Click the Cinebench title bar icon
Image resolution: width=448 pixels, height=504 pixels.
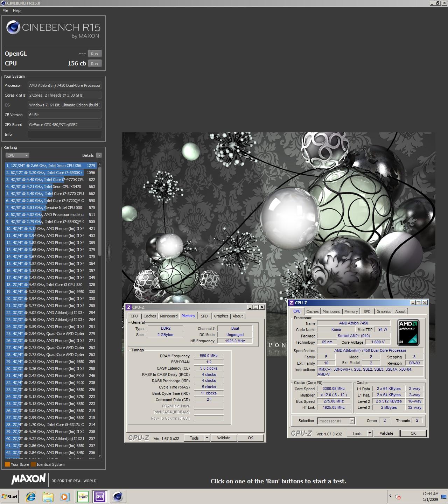(3, 3)
